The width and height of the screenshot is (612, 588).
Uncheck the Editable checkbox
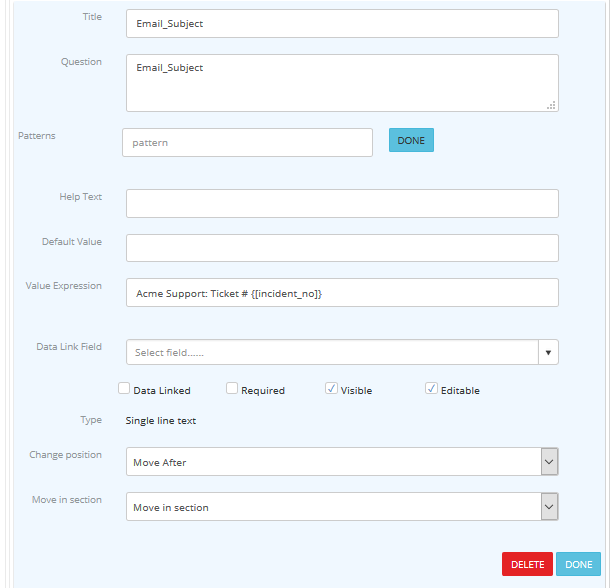coord(431,388)
